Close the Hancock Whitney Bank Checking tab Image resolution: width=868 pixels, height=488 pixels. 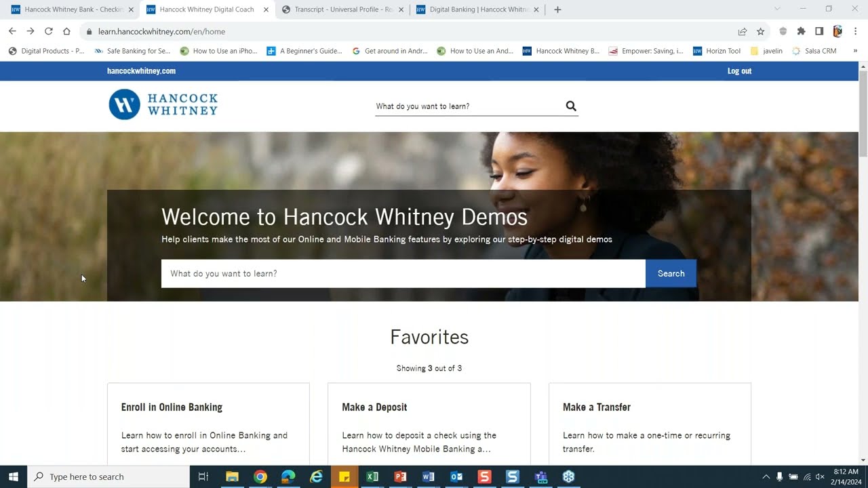(131, 9)
